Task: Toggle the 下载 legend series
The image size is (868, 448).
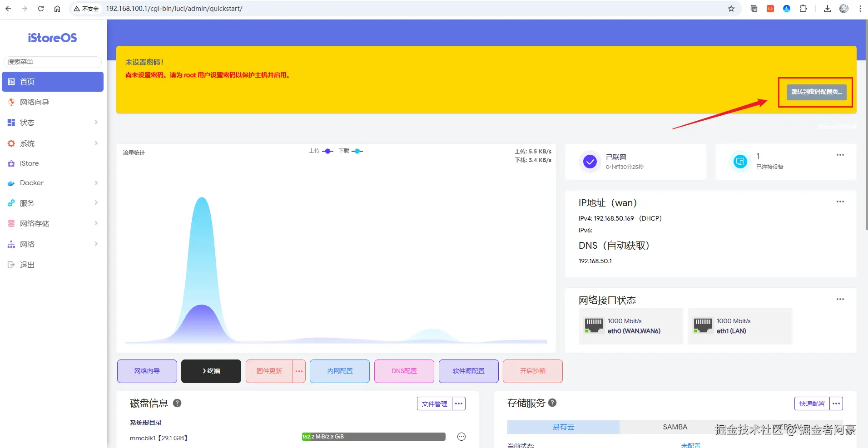Action: (x=351, y=151)
